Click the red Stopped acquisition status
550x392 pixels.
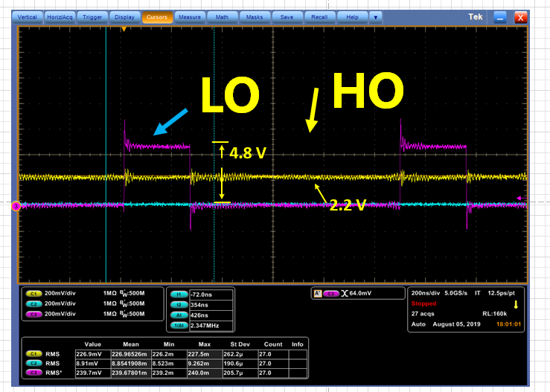click(423, 303)
